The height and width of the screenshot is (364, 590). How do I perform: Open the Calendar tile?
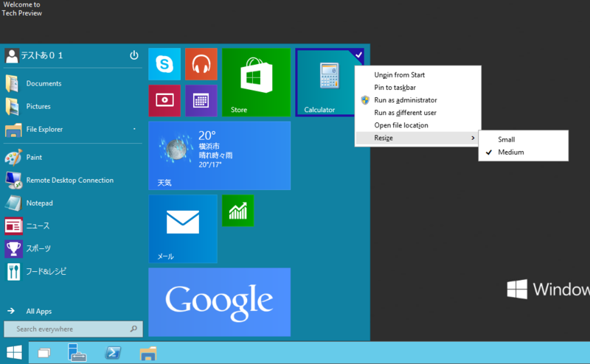201,100
